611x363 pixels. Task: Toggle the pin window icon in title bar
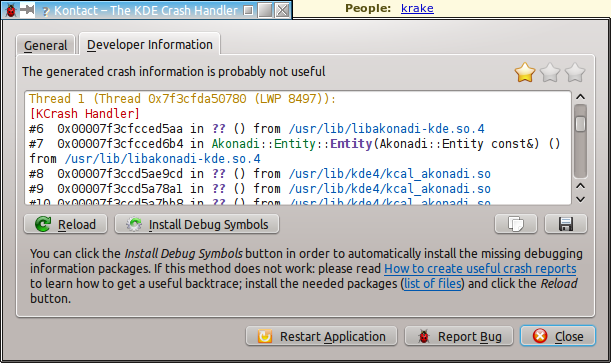(x=27, y=10)
